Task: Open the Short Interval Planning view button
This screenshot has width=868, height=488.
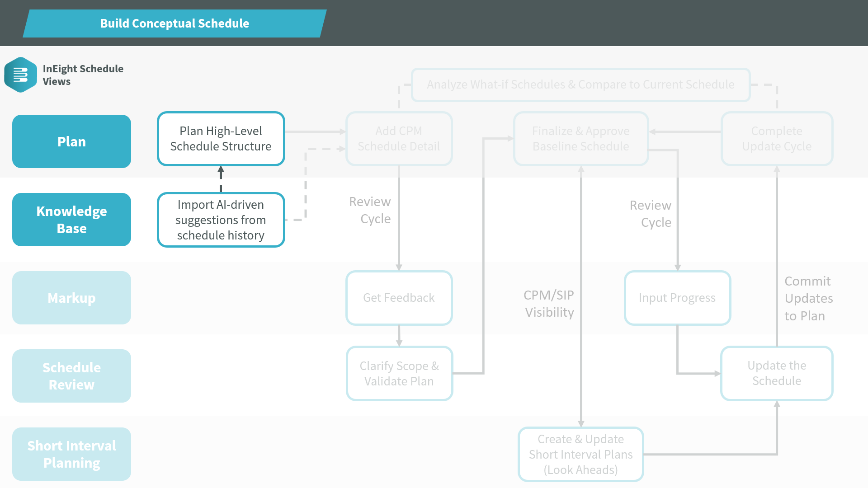Action: (x=71, y=454)
